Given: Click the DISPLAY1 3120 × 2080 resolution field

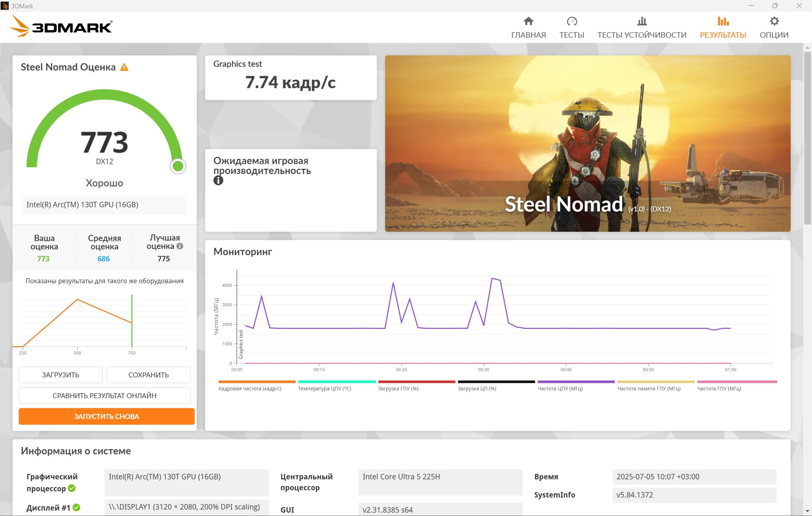Looking at the screenshot, I should (187, 507).
